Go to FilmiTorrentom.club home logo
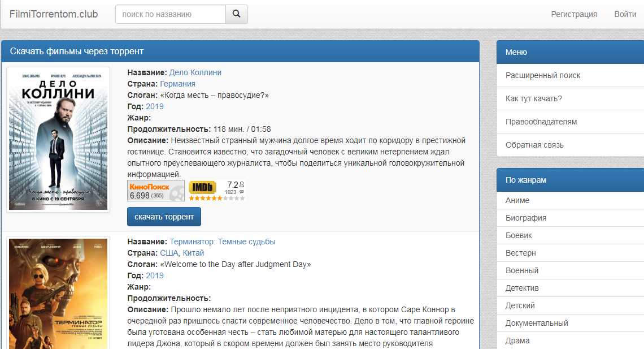Screen dimensions: 644x349 [x=54, y=14]
